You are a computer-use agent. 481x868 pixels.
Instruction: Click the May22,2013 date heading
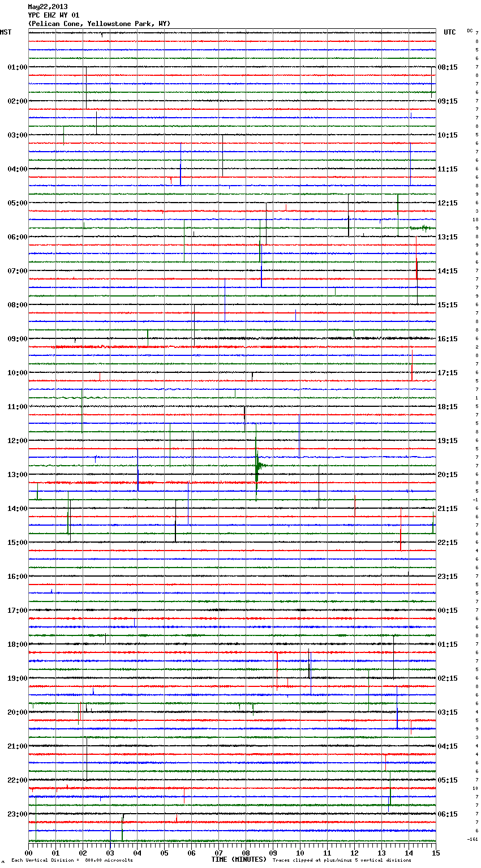[48, 7]
